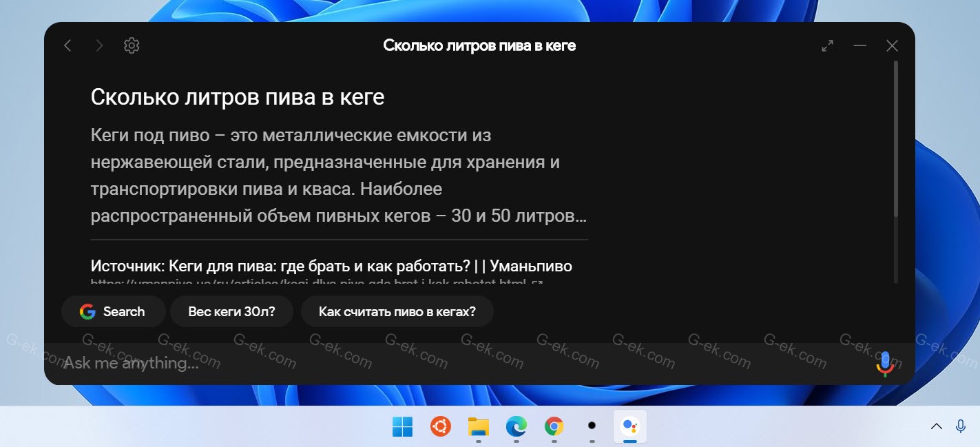This screenshot has width=980, height=447.
Task: Open the assistant settings gear
Action: click(131, 45)
